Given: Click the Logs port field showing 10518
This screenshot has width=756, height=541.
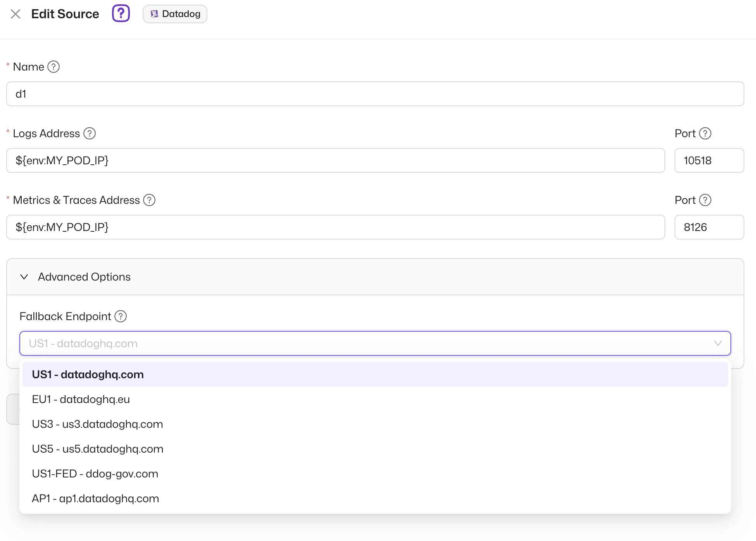Looking at the screenshot, I should coord(709,160).
